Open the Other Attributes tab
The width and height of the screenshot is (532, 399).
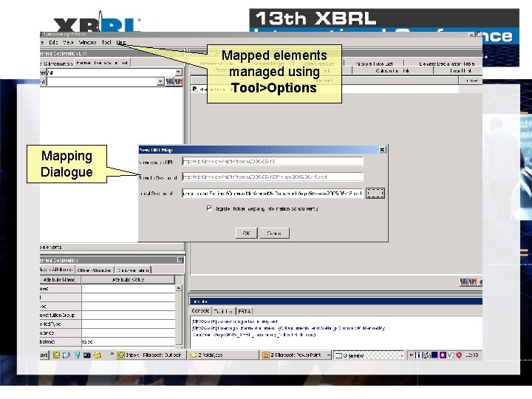tap(94, 270)
